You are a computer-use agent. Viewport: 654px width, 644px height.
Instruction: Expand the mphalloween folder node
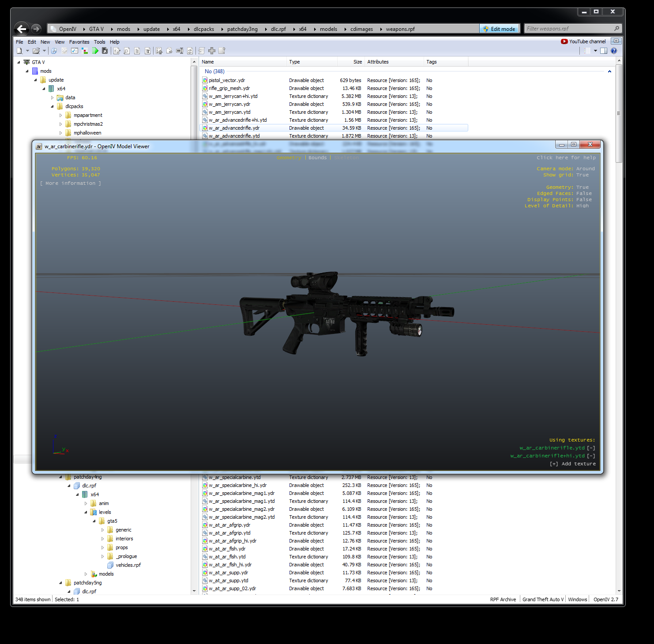(x=60, y=133)
